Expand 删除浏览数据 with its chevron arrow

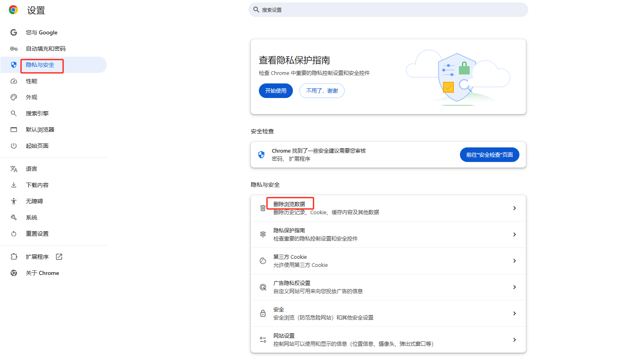[x=514, y=208]
